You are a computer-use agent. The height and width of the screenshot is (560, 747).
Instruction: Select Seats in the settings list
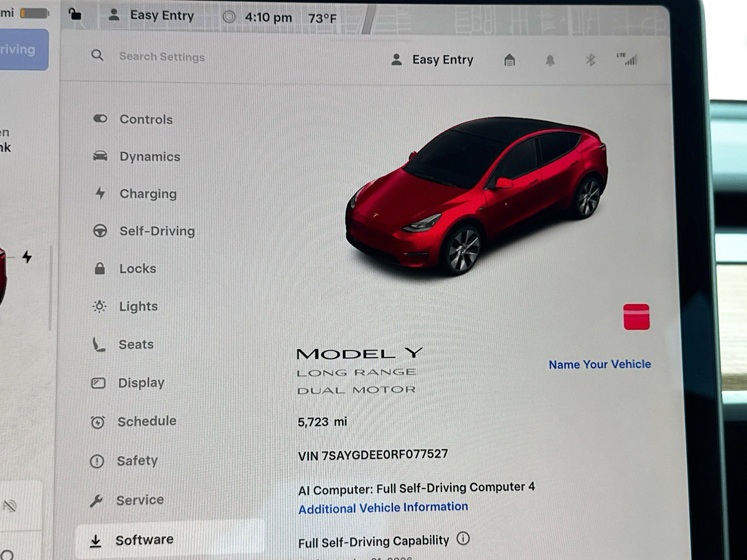[x=123, y=344]
